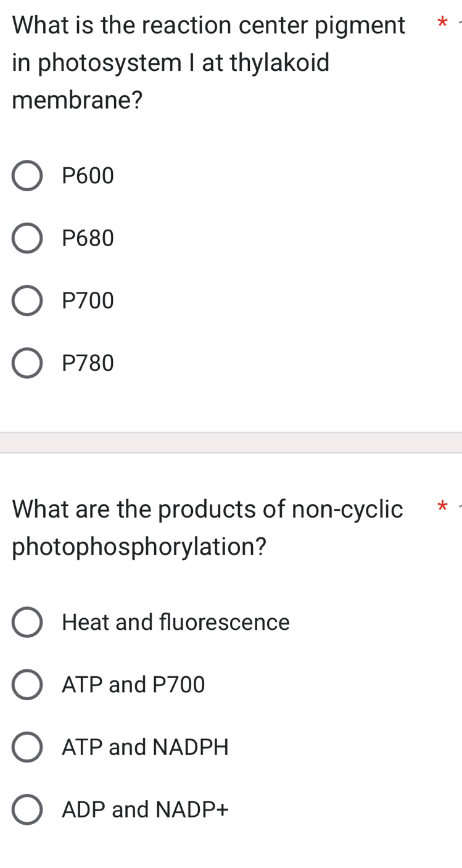Click the ADP and NADP+ label text
This screenshot has height=868, width=462.
tap(145, 811)
